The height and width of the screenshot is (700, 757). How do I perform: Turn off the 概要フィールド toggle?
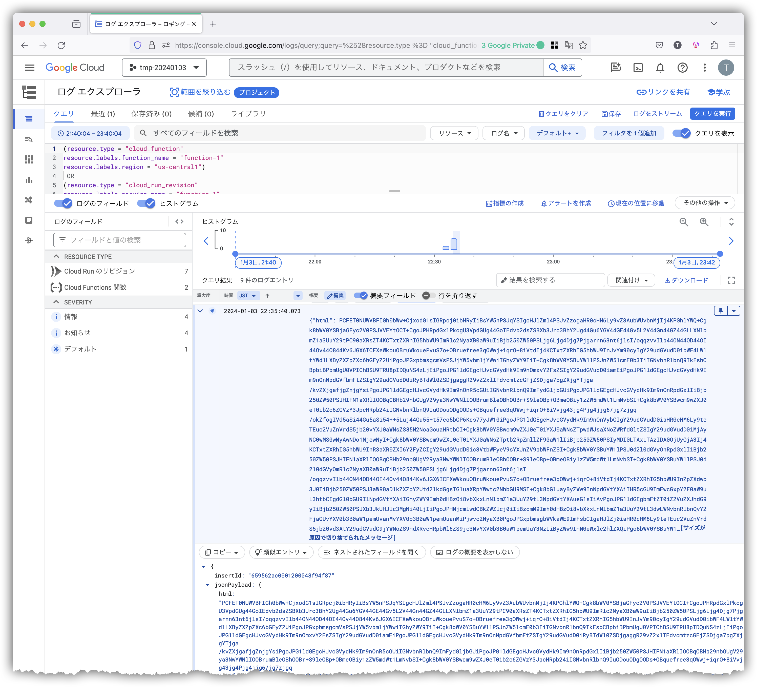point(360,296)
